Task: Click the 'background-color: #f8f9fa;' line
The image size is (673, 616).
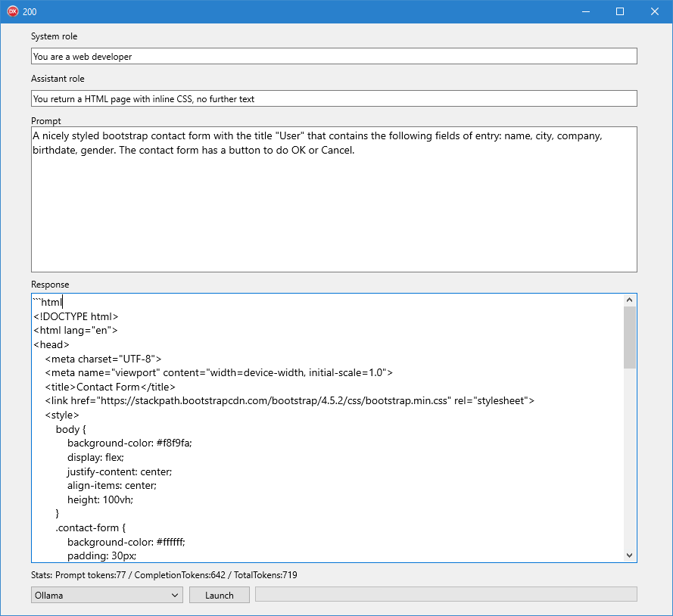Action: (x=129, y=443)
